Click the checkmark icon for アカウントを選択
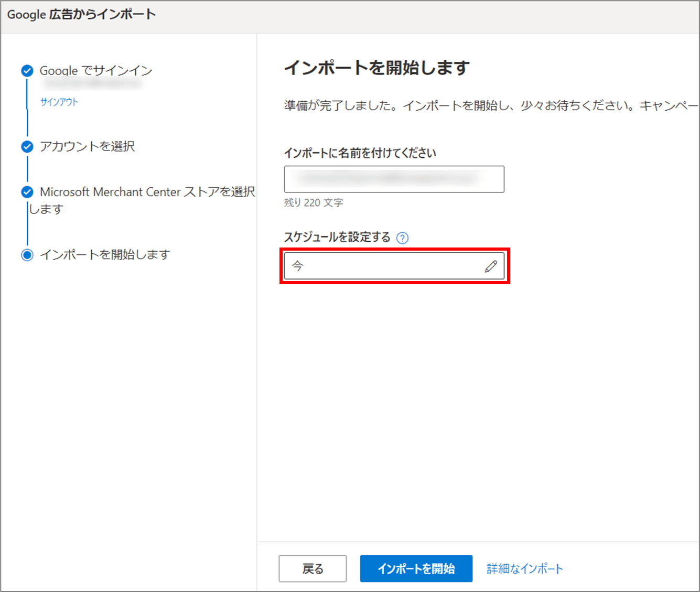 27,147
